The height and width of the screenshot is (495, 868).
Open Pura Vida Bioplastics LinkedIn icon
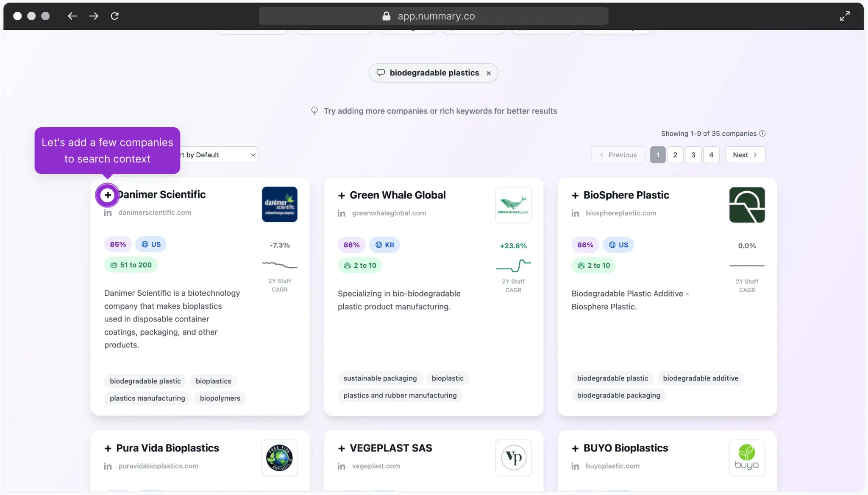pyautogui.click(x=108, y=466)
